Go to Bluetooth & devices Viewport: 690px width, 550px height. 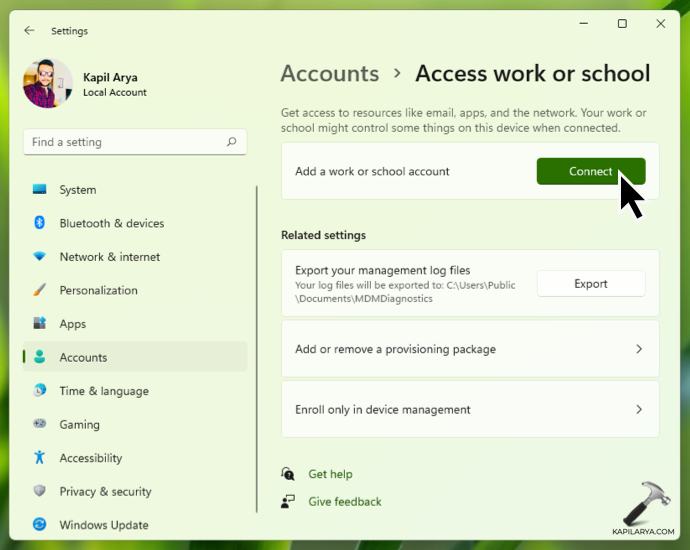[135, 223]
